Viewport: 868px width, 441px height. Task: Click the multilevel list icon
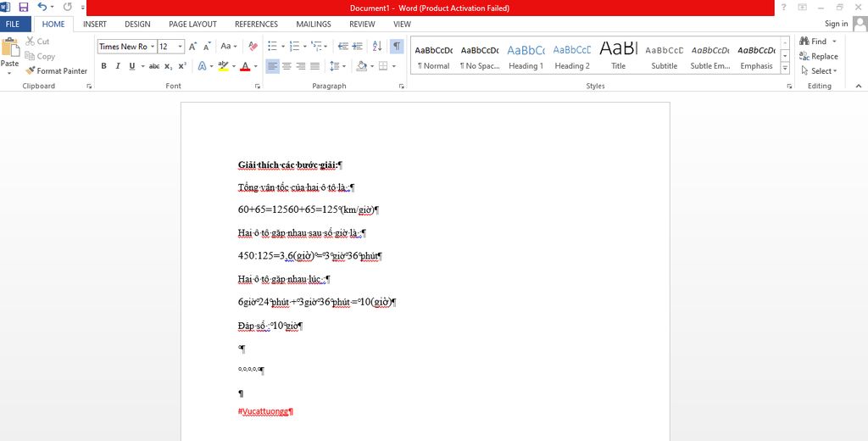point(316,47)
